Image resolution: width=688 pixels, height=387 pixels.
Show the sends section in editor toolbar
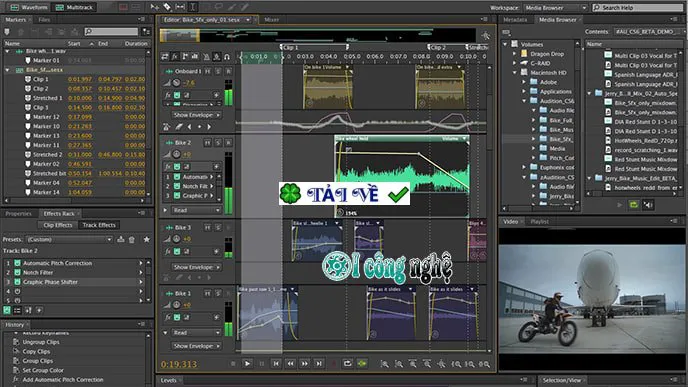185,57
